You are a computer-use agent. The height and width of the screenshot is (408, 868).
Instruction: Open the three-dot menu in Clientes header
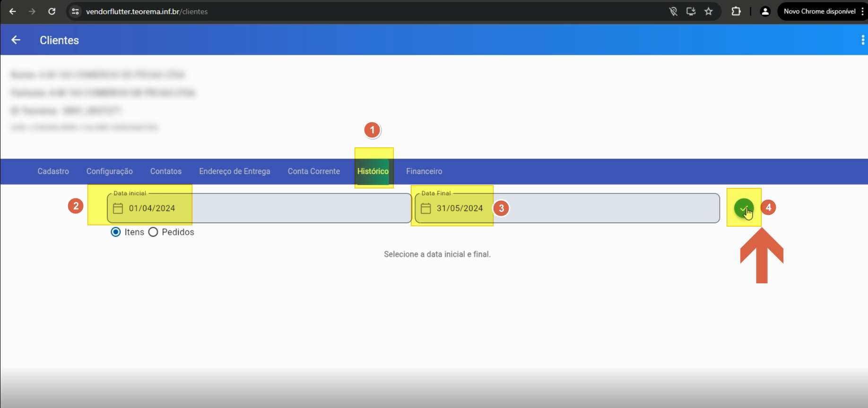pos(863,40)
